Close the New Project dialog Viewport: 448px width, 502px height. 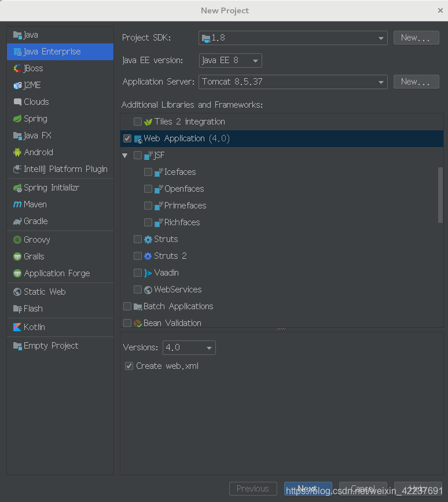click(x=440, y=10)
